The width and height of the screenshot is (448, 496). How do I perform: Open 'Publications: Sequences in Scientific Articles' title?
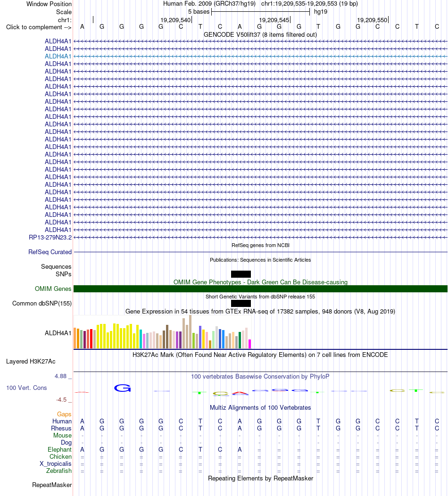click(x=260, y=260)
